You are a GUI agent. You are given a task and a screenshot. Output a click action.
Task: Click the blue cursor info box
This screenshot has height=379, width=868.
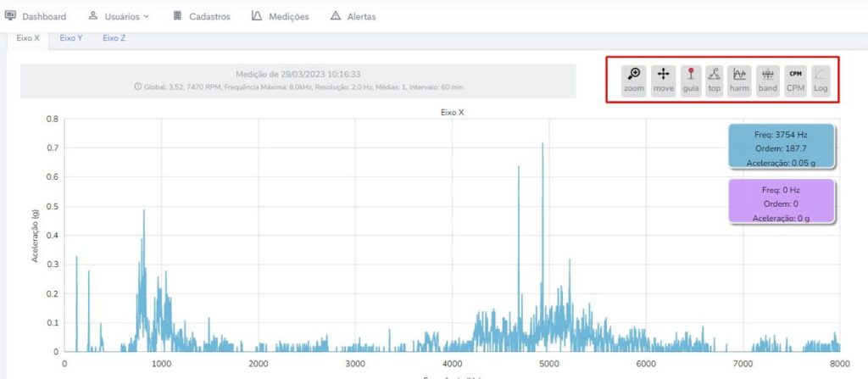(x=781, y=147)
